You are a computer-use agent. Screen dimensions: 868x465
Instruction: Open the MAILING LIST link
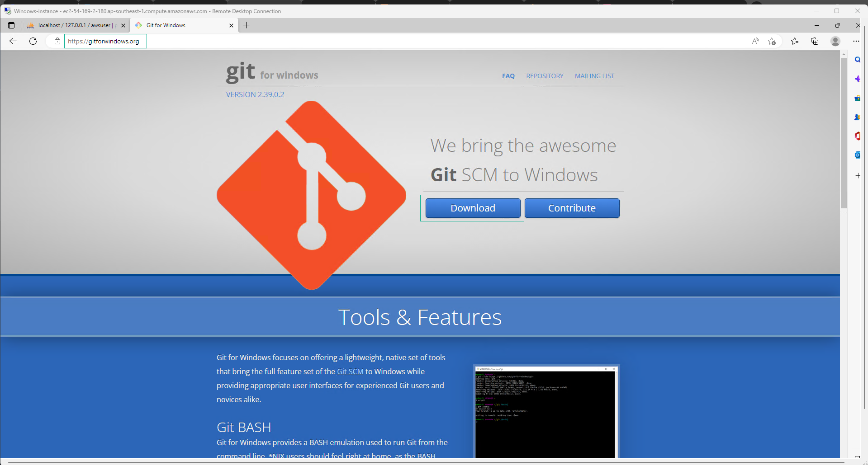[594, 76]
